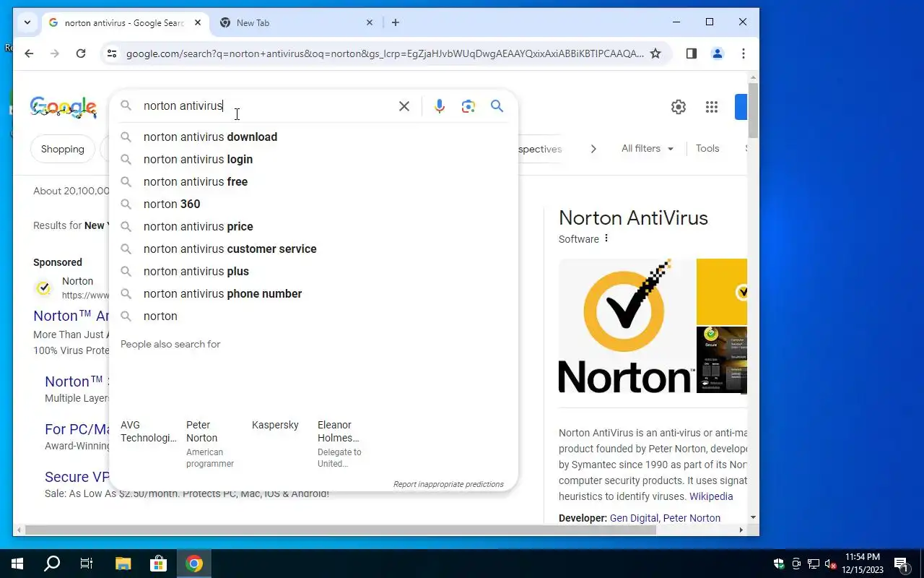Viewport: 924px width, 578px height.
Task: Clear the search box with X
Action: tap(404, 106)
